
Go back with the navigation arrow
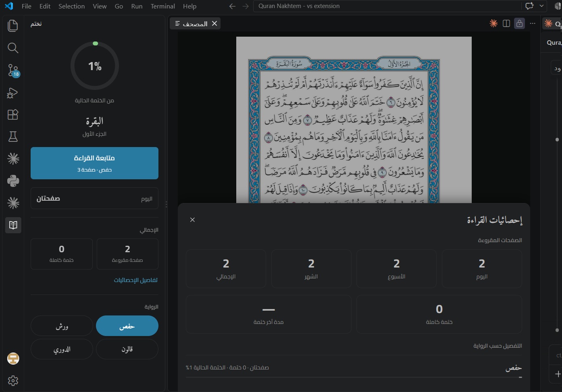[x=232, y=6]
